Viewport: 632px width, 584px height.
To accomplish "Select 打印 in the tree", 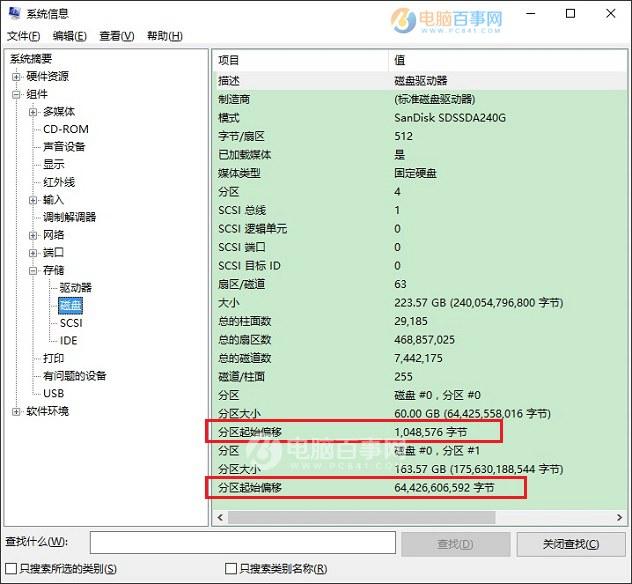I will 53,358.
